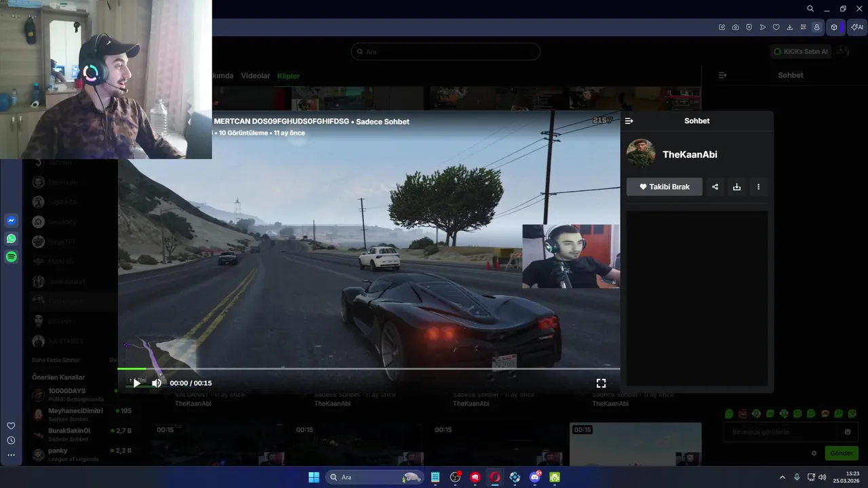Show hidden system tray icons chevron
The image size is (868, 488).
(x=782, y=477)
